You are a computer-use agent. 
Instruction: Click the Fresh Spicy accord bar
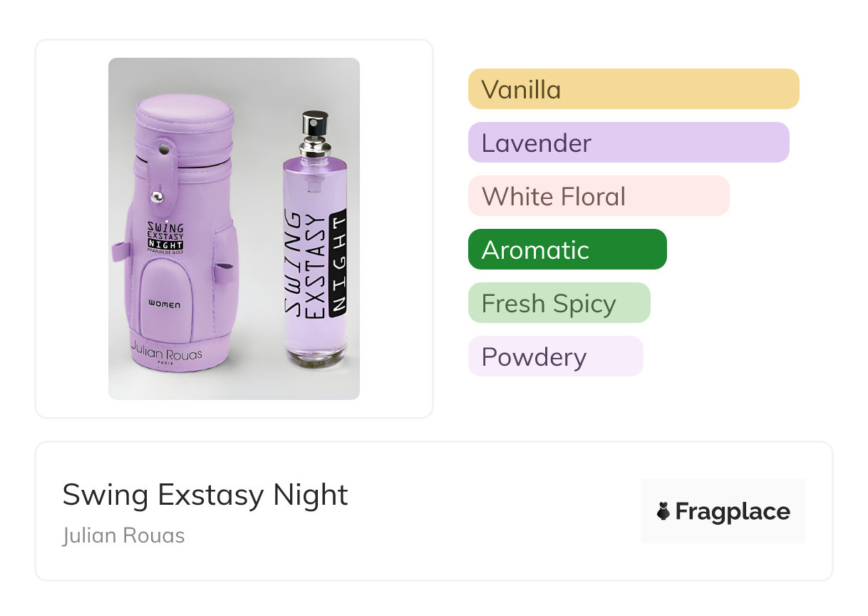click(x=559, y=303)
